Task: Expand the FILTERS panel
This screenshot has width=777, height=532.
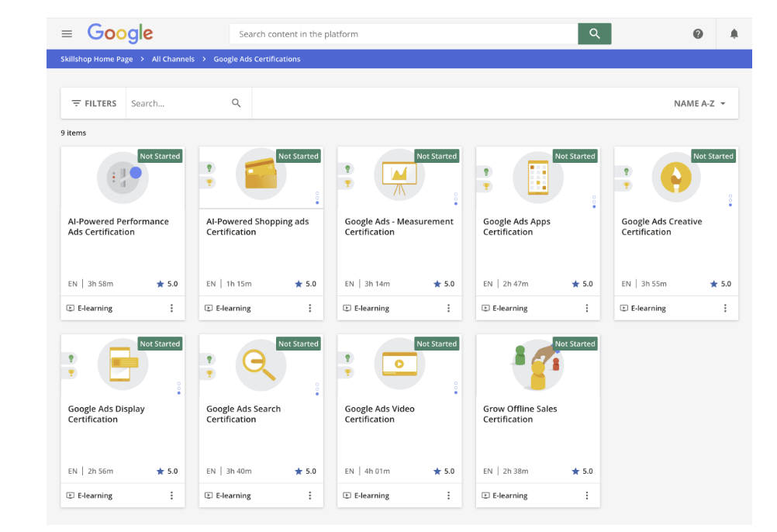Action: click(x=94, y=103)
